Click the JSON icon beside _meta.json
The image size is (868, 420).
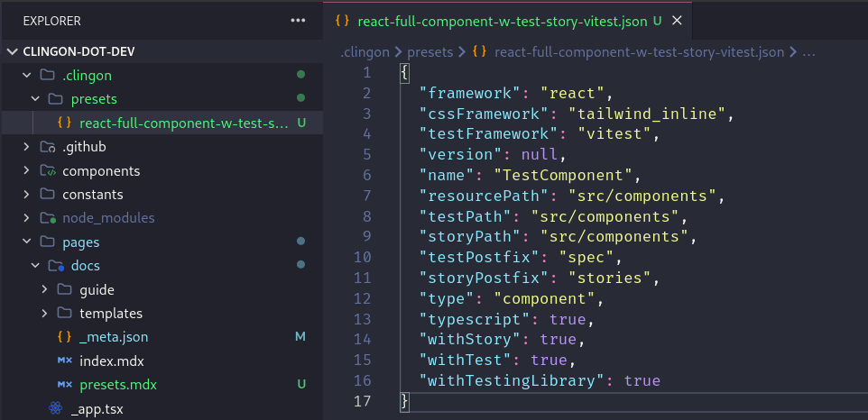(64, 337)
